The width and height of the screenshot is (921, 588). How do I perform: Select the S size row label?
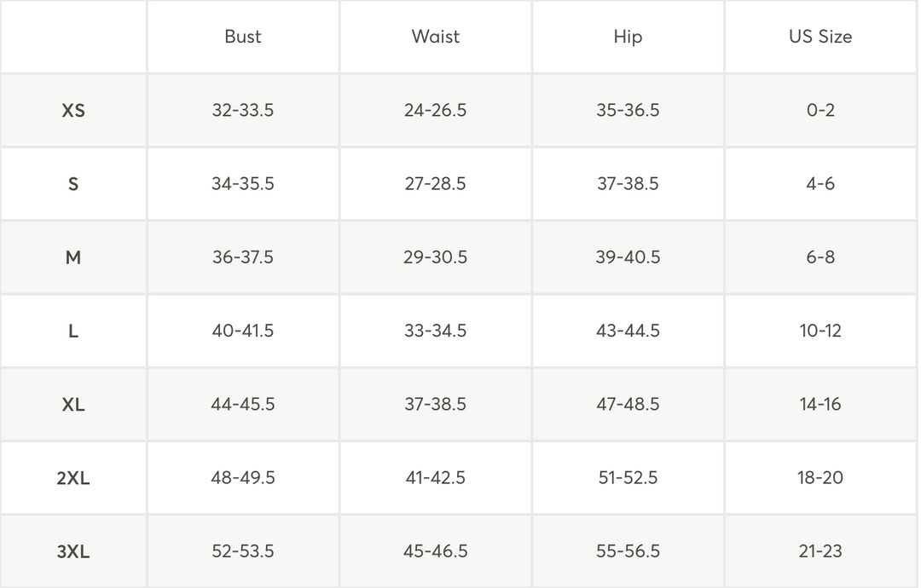pyautogui.click(x=73, y=184)
